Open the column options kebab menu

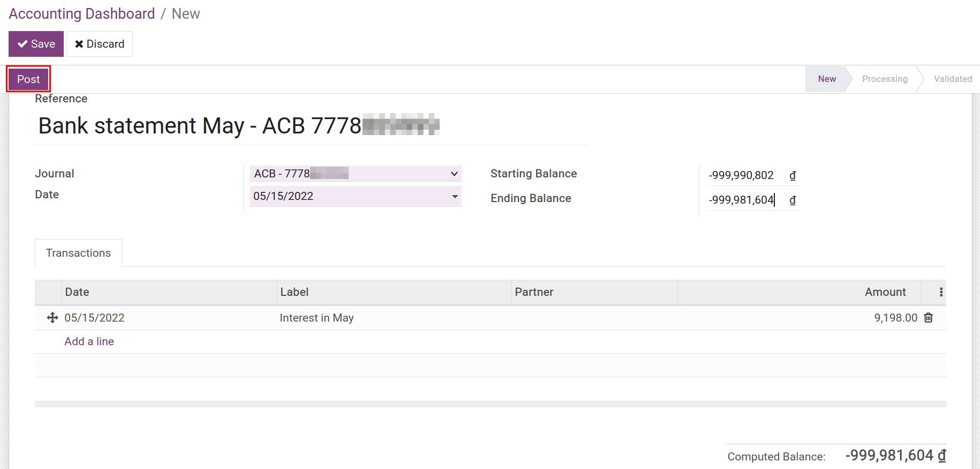click(x=941, y=292)
